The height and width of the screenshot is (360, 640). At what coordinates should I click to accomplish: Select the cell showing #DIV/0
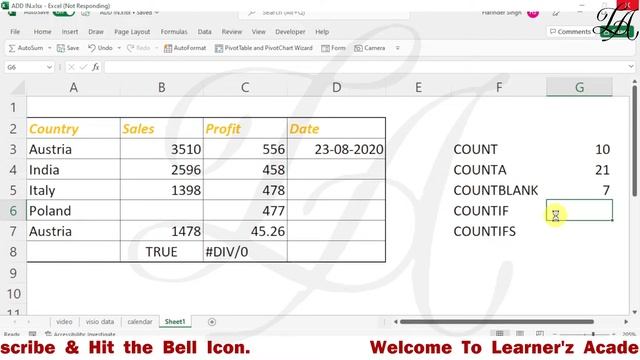coord(245,251)
